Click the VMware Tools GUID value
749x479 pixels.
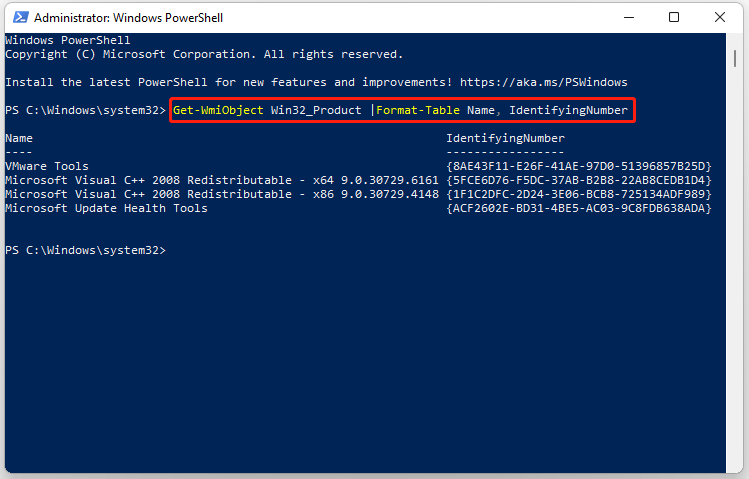(579, 166)
